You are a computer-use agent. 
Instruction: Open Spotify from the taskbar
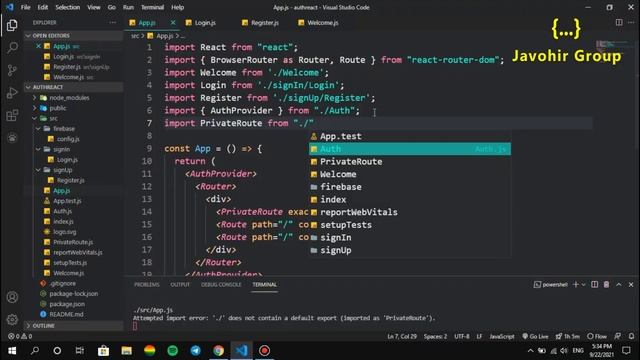point(173,351)
